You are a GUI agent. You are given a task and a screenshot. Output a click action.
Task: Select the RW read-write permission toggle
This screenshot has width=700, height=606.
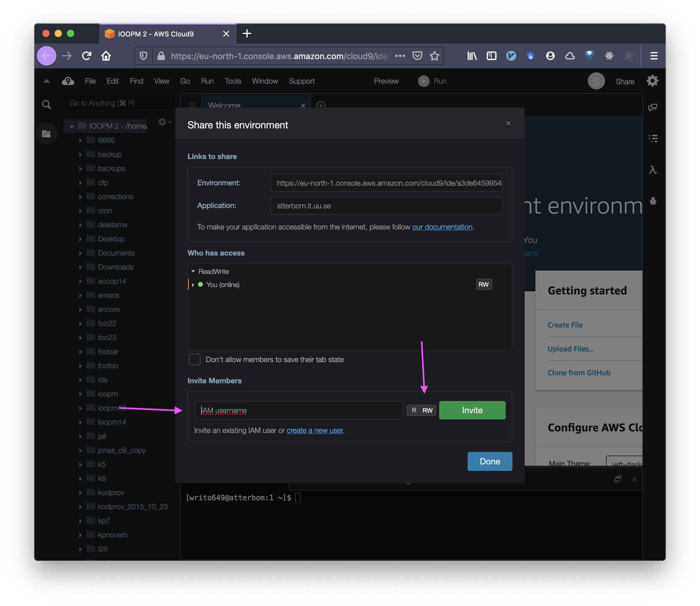[427, 410]
